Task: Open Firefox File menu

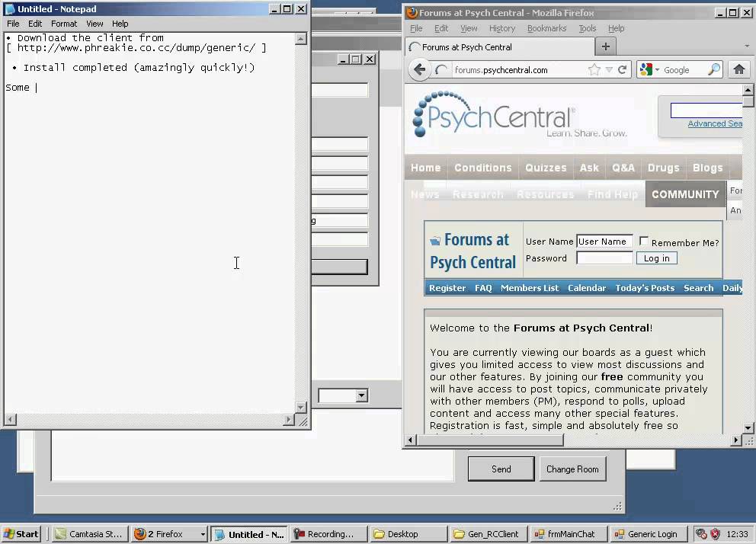Action: [416, 28]
